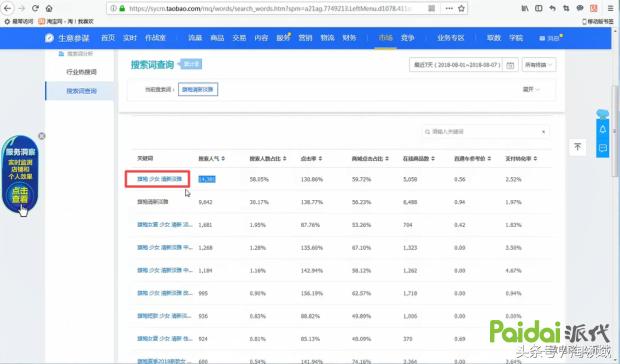Open 内容 in the top navigation

261,38
